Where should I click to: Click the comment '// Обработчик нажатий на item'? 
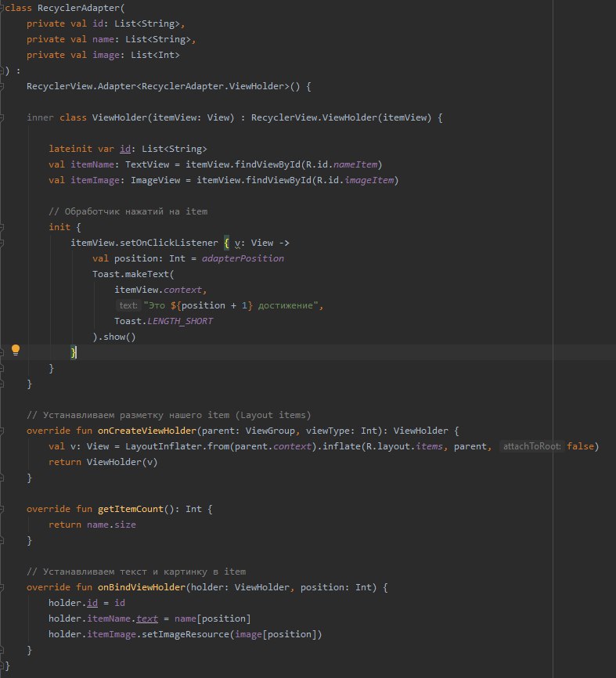pos(128,211)
